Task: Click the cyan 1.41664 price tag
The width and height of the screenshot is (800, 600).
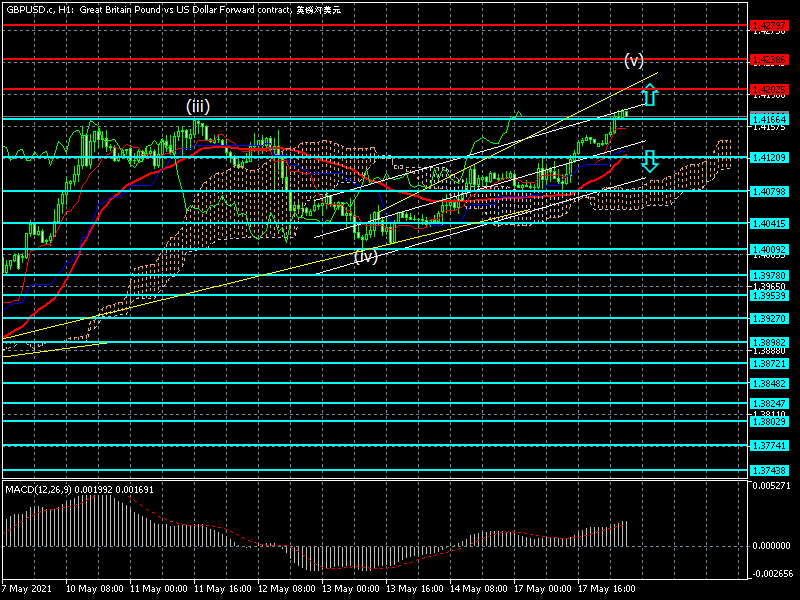Action: [770, 119]
